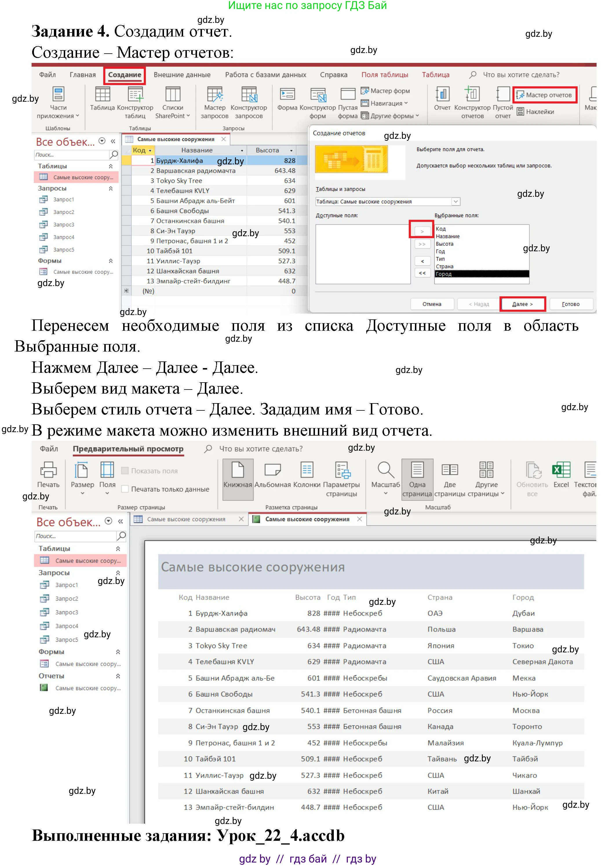Collapse the Запросы group in navigation pane
This screenshot has width=616, height=866.
111,188
